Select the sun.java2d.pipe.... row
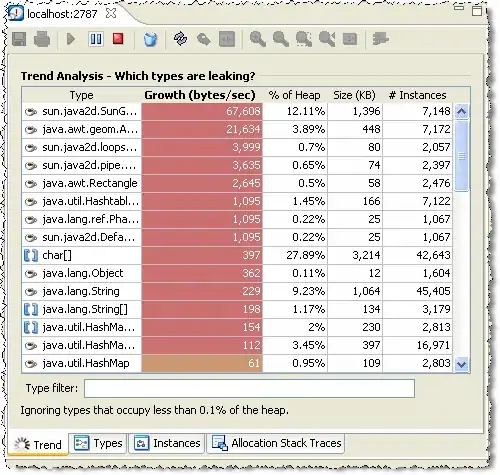The width and height of the screenshot is (500, 475). coord(237,165)
